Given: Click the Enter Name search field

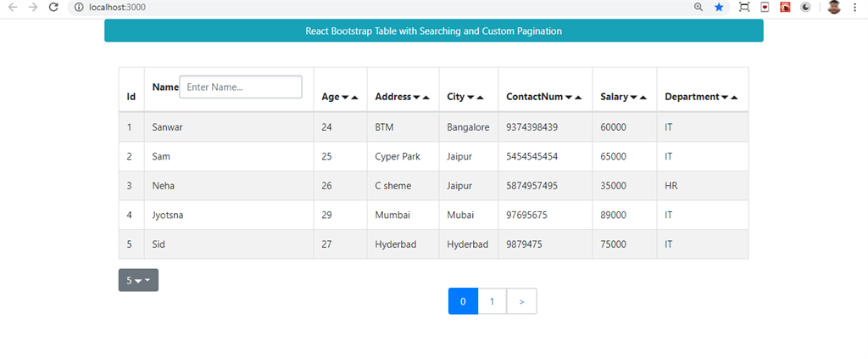Looking at the screenshot, I should coord(241,87).
